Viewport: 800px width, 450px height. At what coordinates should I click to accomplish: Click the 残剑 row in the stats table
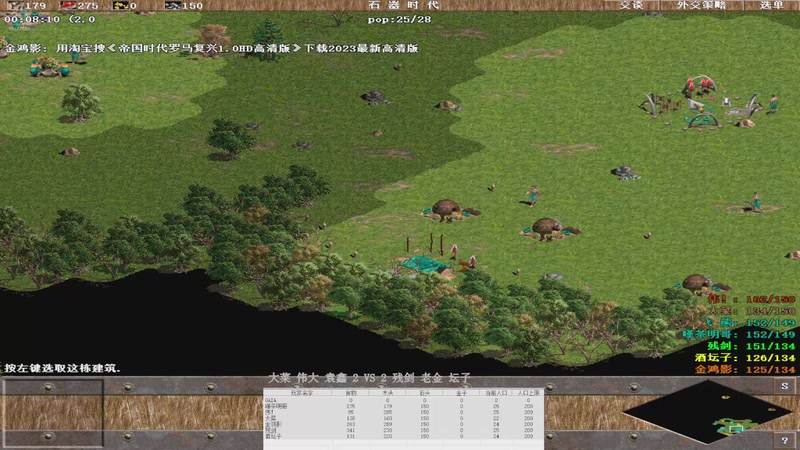coord(403,430)
